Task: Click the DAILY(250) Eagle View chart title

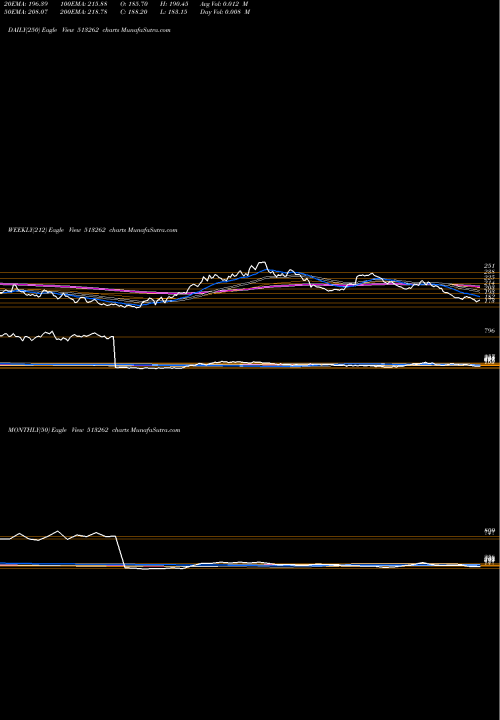Action: [x=89, y=30]
